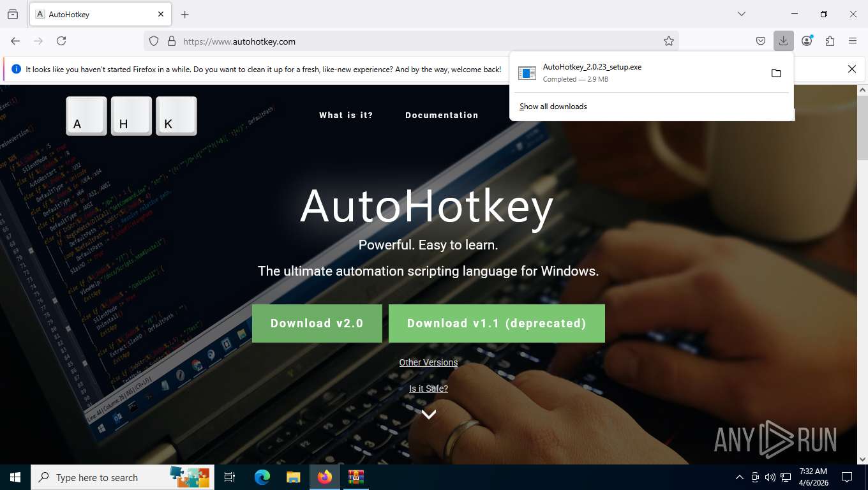868x490 pixels.
Task: Bookmark this page with the star
Action: click(x=669, y=41)
